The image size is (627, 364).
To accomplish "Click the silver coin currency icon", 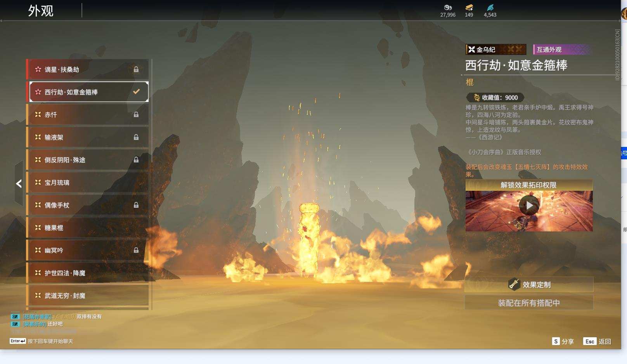I will coord(448,7).
